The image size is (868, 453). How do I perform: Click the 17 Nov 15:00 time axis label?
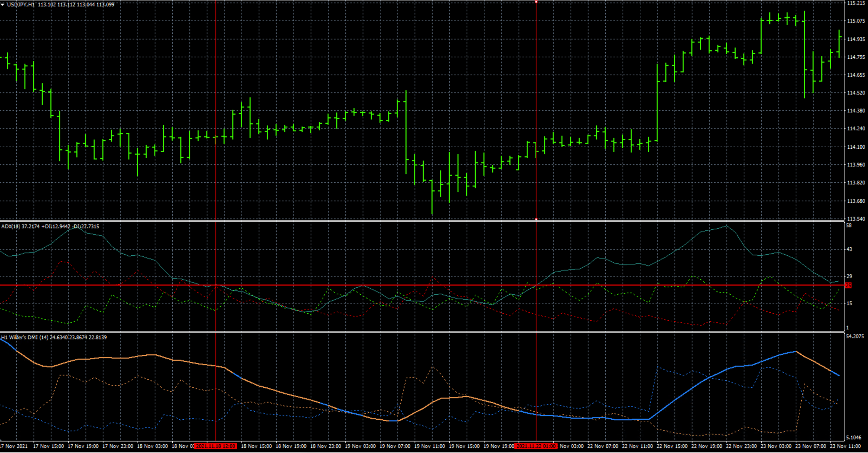click(x=48, y=446)
